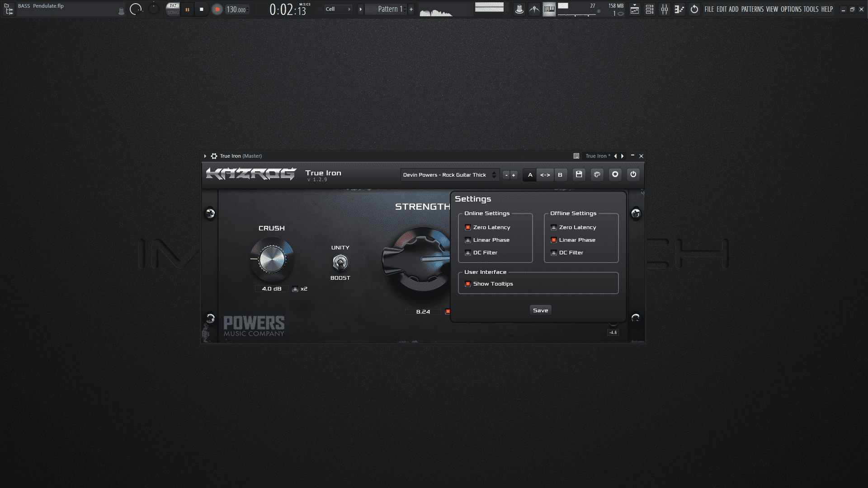Save preset using floppy disk icon

coord(579,174)
